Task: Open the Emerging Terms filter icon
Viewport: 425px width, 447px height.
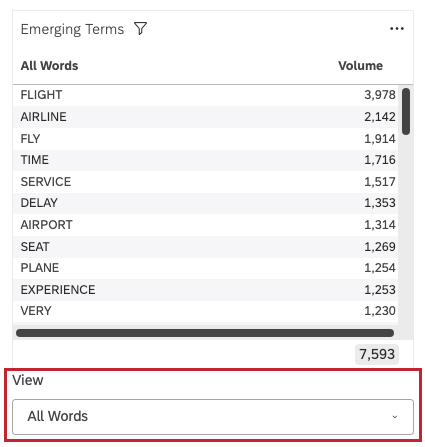Action: pos(140,29)
